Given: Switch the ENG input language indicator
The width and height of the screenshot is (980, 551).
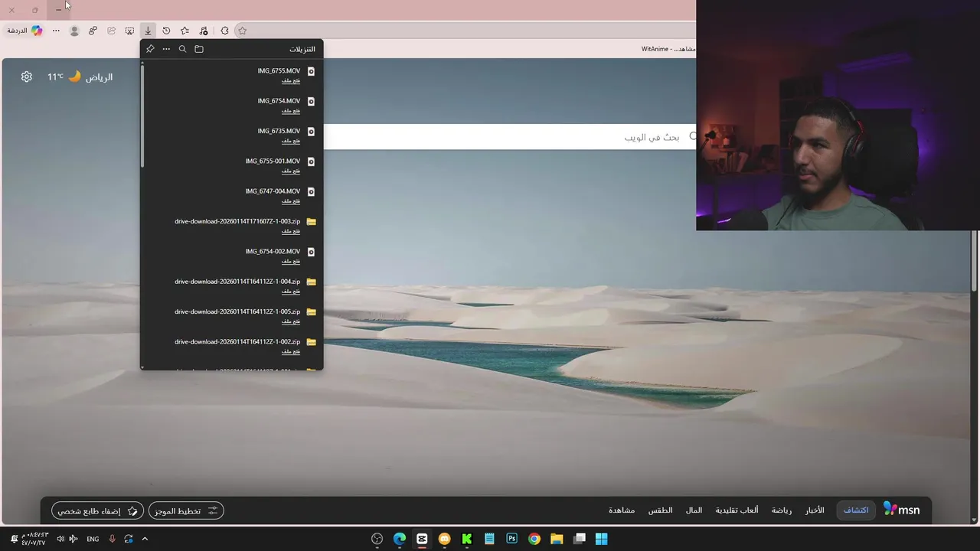Looking at the screenshot, I should (93, 539).
